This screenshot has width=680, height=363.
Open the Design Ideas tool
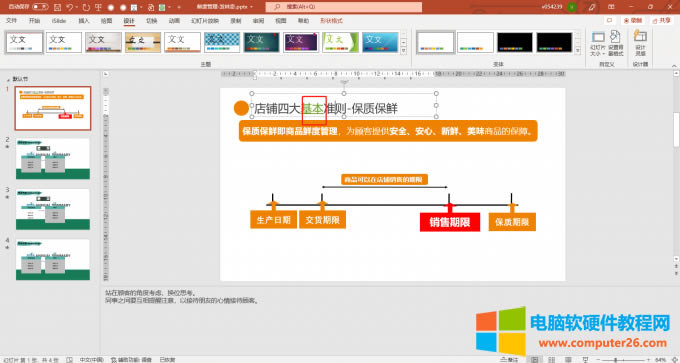pyautogui.click(x=640, y=43)
